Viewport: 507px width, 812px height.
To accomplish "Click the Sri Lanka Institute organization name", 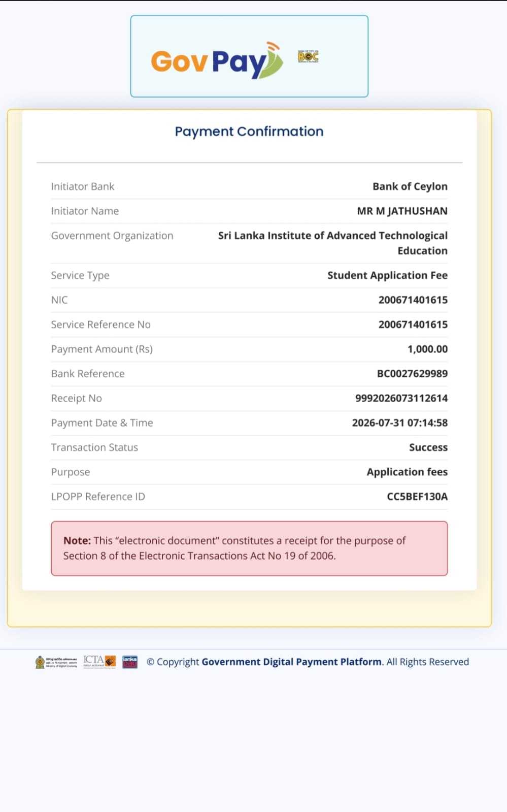I will pyautogui.click(x=333, y=243).
